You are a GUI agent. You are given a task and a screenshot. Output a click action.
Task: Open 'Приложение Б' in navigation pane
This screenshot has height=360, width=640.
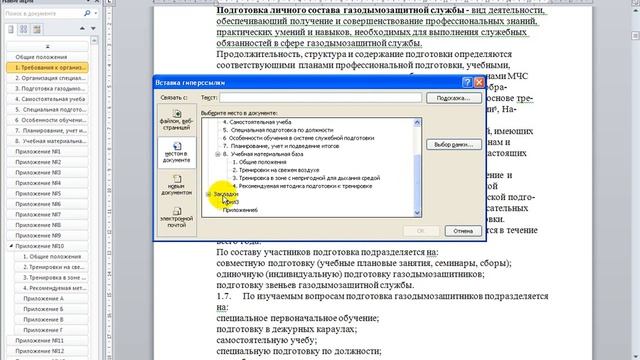(51, 309)
